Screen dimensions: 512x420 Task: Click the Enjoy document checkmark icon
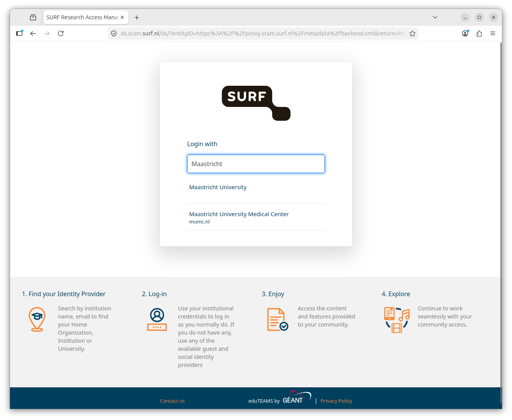[278, 319]
